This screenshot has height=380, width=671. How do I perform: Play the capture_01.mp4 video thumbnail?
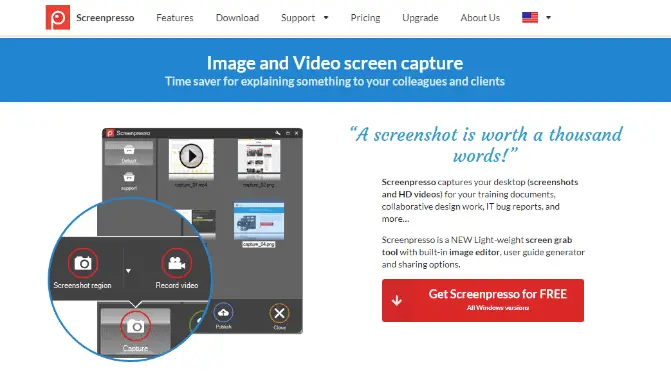coord(191,156)
